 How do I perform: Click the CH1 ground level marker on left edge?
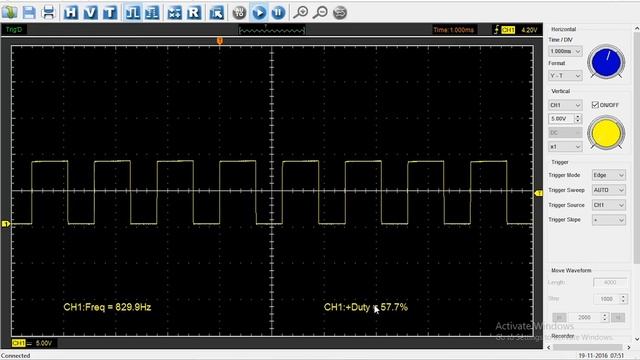pyautogui.click(x=5, y=224)
